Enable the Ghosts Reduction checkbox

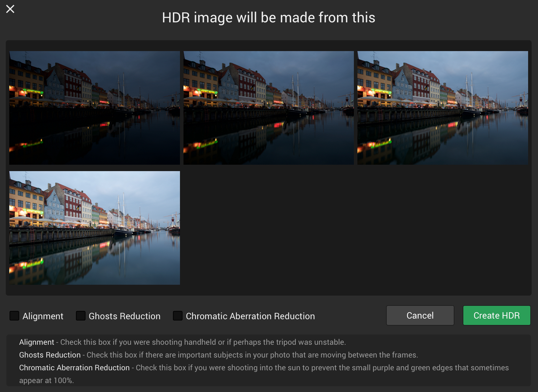(81, 316)
